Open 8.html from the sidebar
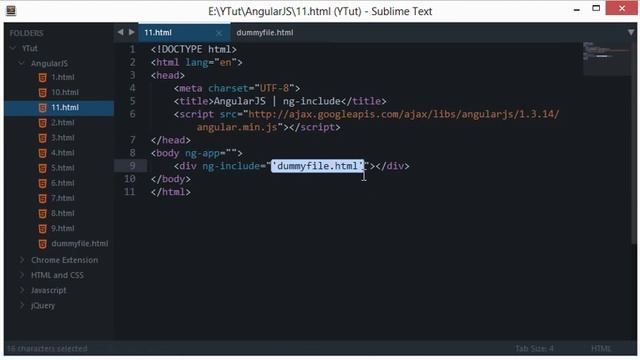Image resolution: width=640 pixels, height=360 pixels. pos(63,213)
